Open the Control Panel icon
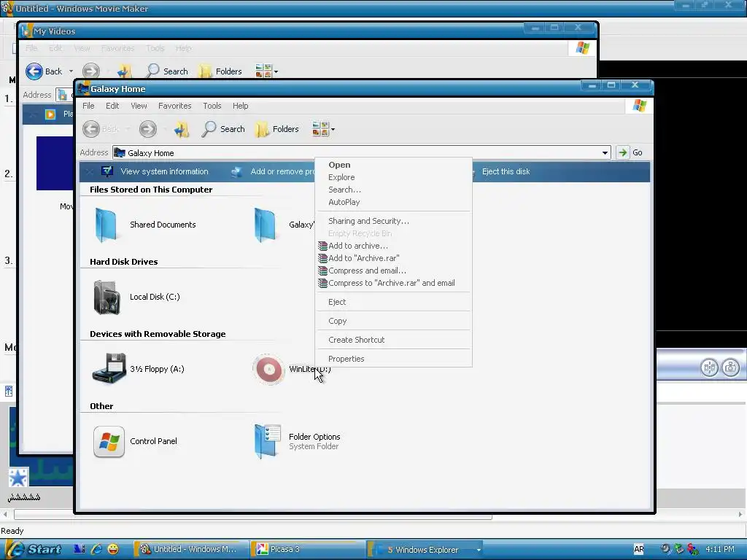 point(109,441)
